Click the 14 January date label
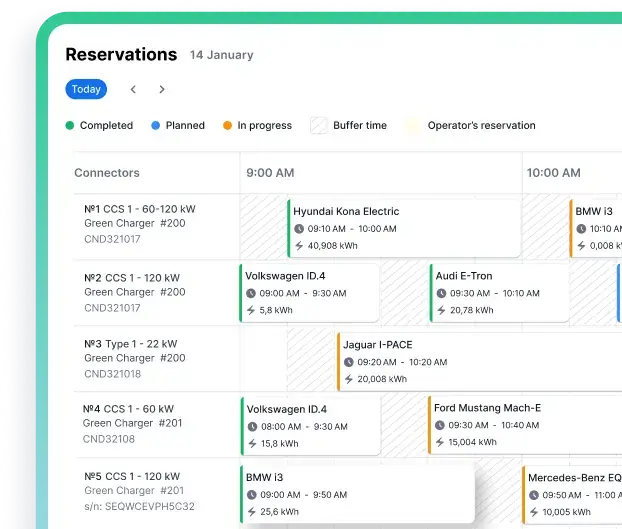The height and width of the screenshot is (529, 622). 221,55
